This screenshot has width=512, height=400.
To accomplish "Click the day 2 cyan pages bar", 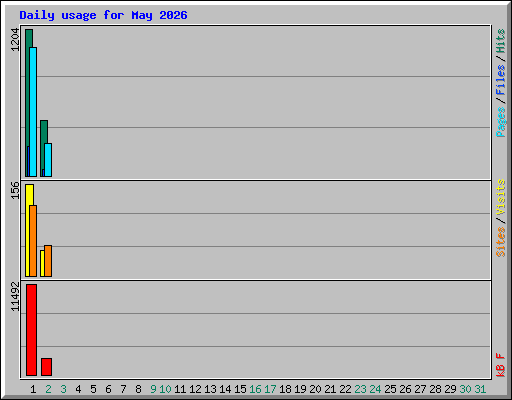I will point(48,160).
